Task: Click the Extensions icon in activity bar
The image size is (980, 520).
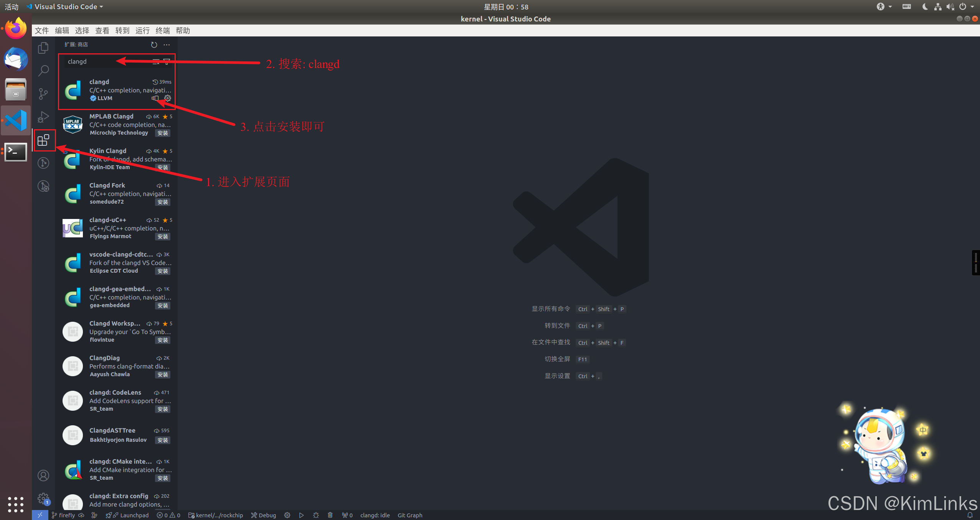Action: click(43, 140)
